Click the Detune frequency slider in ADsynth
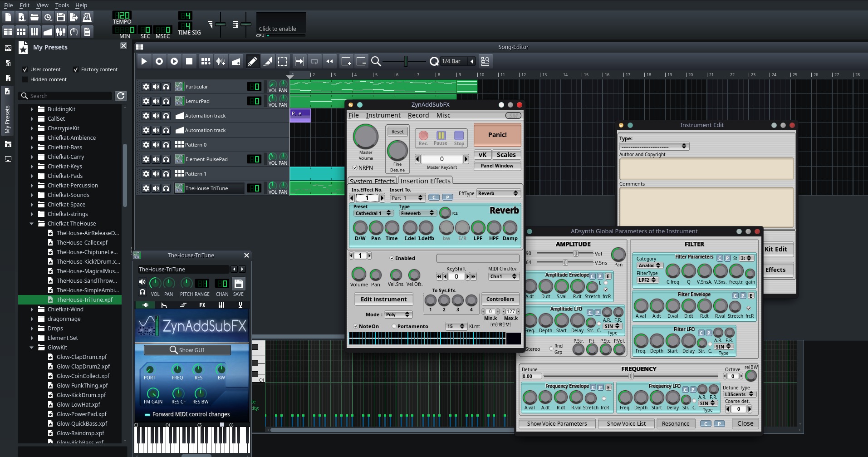The height and width of the screenshot is (457, 868). (x=631, y=376)
